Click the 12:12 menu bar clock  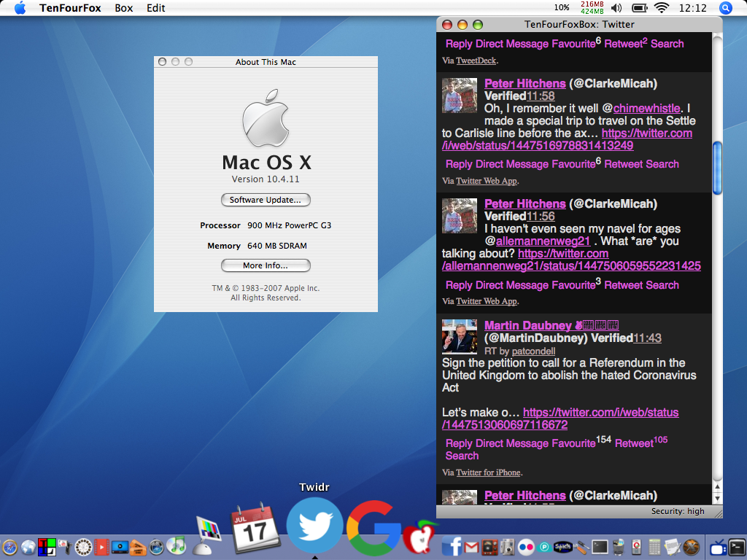tap(693, 8)
